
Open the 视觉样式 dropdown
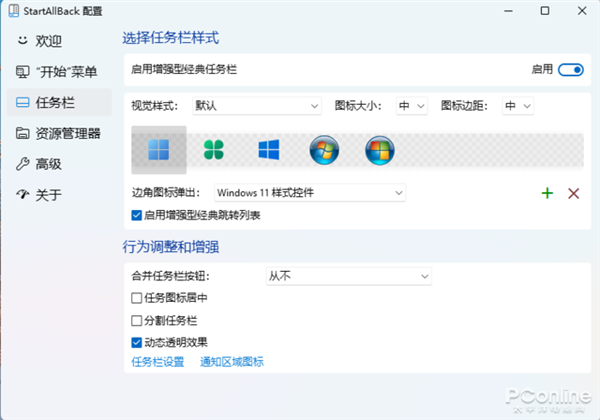click(x=257, y=105)
